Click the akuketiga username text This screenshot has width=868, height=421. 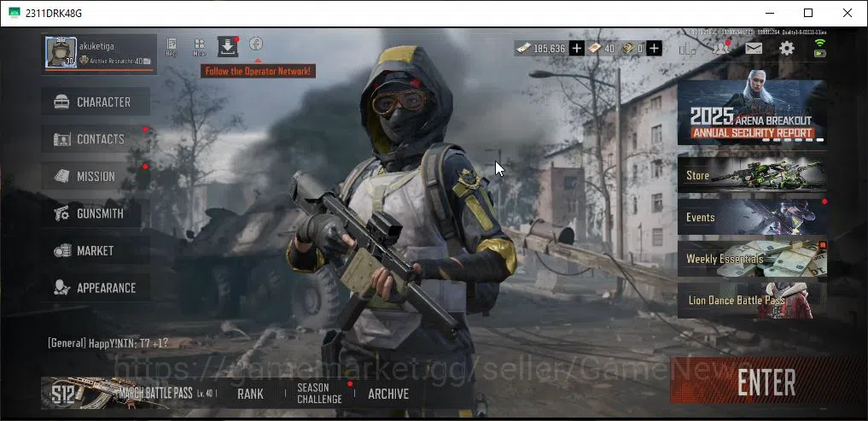point(97,46)
